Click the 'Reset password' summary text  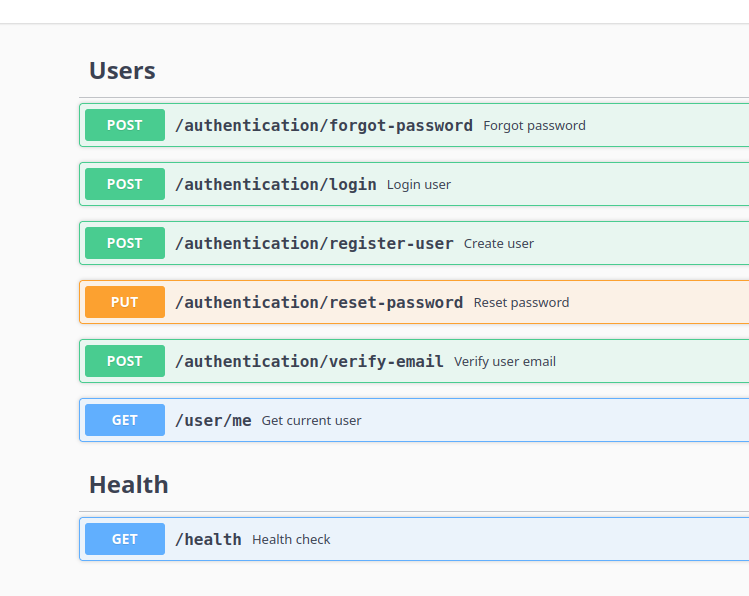coord(521,303)
